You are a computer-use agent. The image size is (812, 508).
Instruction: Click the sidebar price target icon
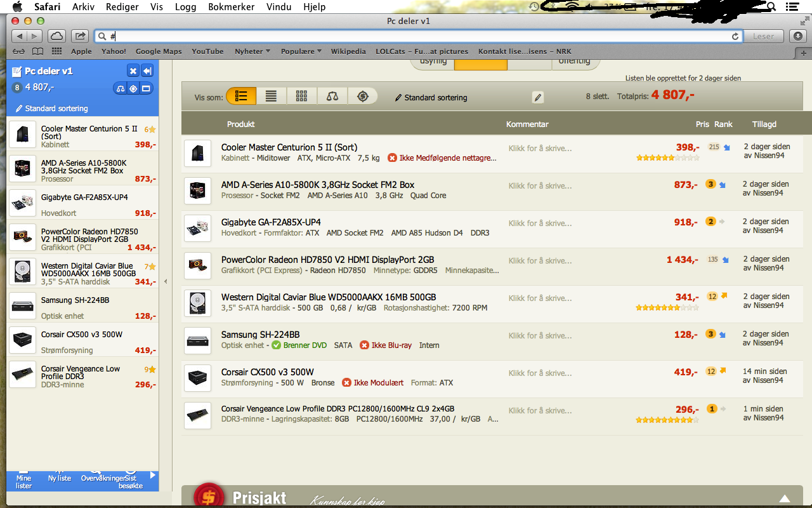(133, 88)
